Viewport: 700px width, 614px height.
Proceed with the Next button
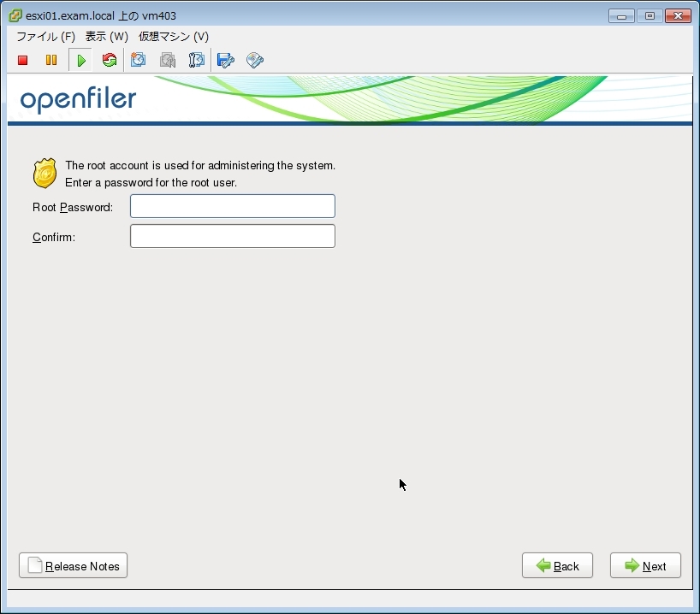coord(645,565)
